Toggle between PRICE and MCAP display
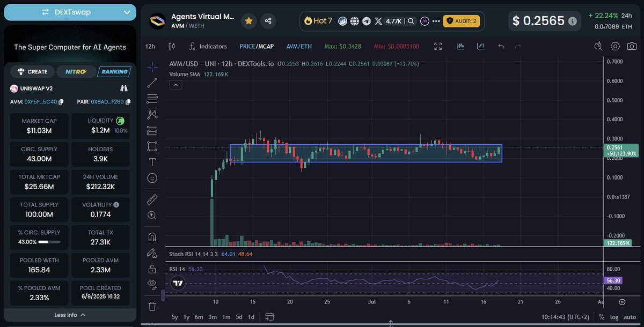This screenshot has width=644, height=327. point(256,47)
